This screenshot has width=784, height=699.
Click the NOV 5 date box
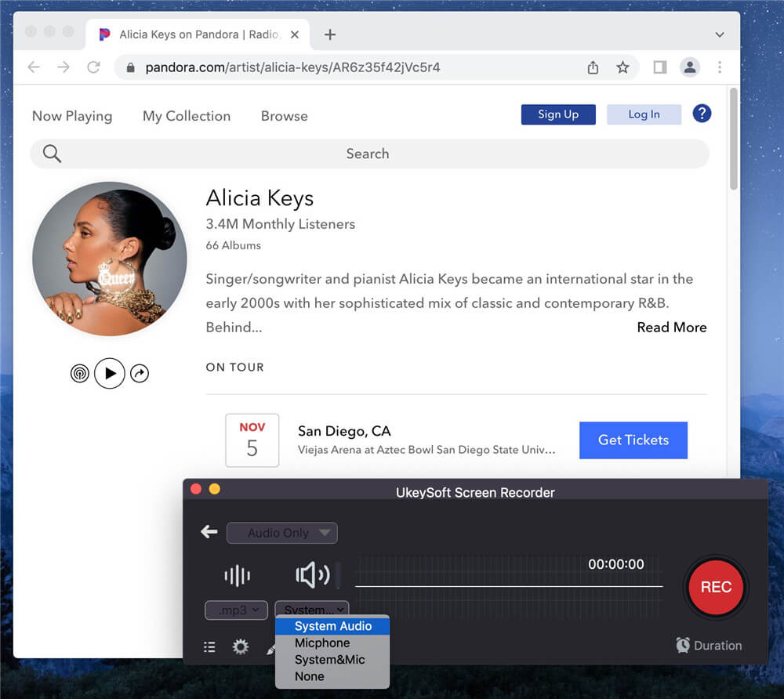click(252, 440)
